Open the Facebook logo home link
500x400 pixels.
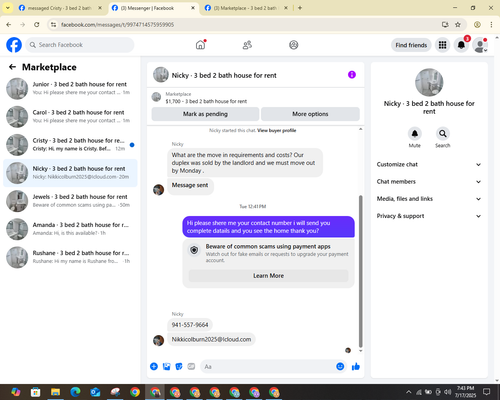click(x=14, y=45)
